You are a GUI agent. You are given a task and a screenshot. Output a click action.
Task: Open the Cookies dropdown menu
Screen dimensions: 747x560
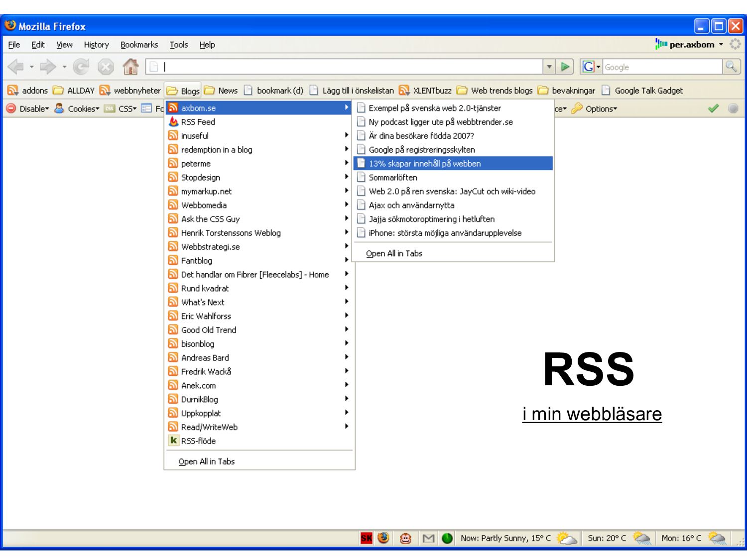[x=77, y=109]
